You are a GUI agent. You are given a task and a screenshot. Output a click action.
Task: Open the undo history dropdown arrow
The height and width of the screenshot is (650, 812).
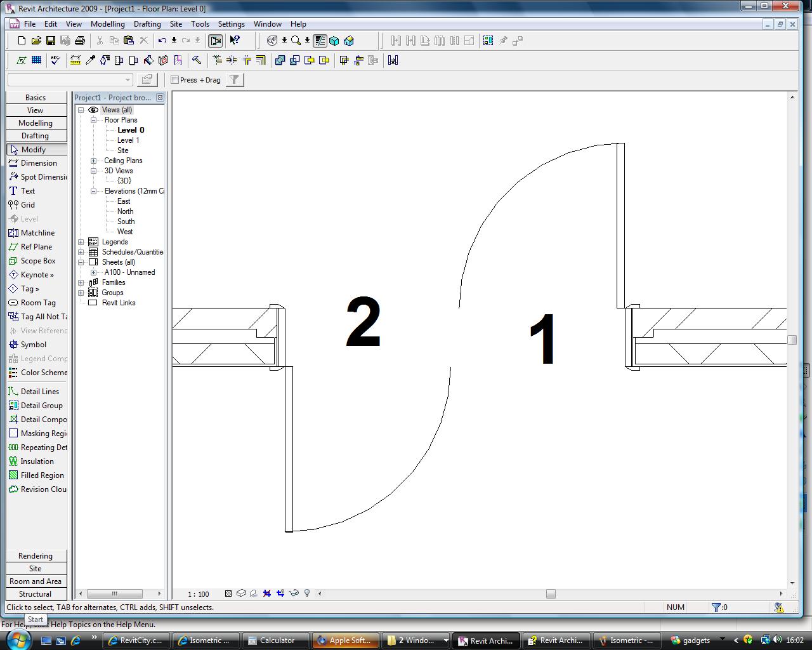pos(174,41)
